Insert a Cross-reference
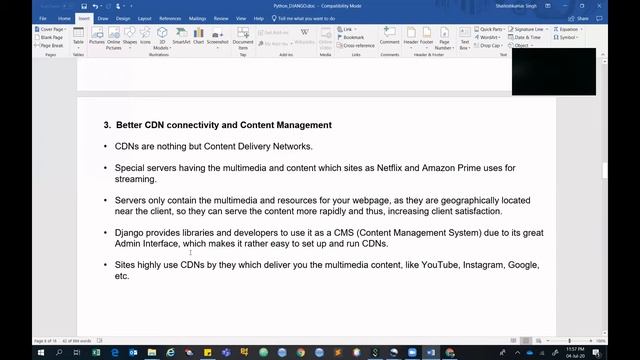 (356, 45)
